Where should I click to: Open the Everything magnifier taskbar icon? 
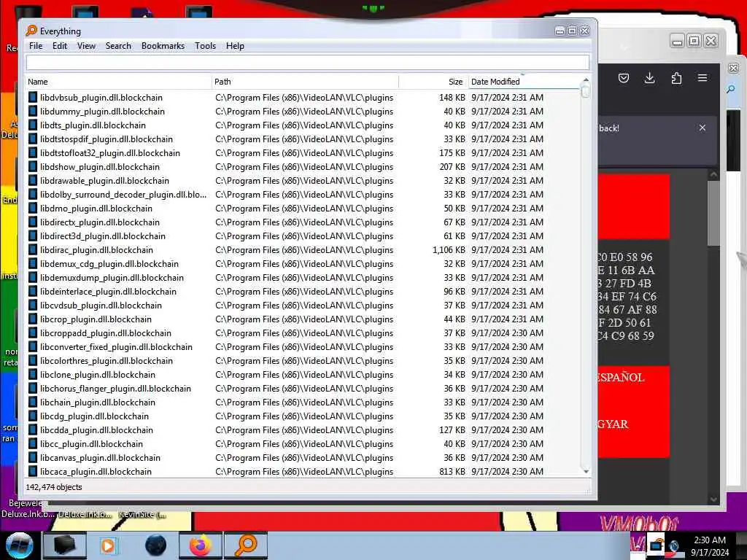tap(247, 545)
